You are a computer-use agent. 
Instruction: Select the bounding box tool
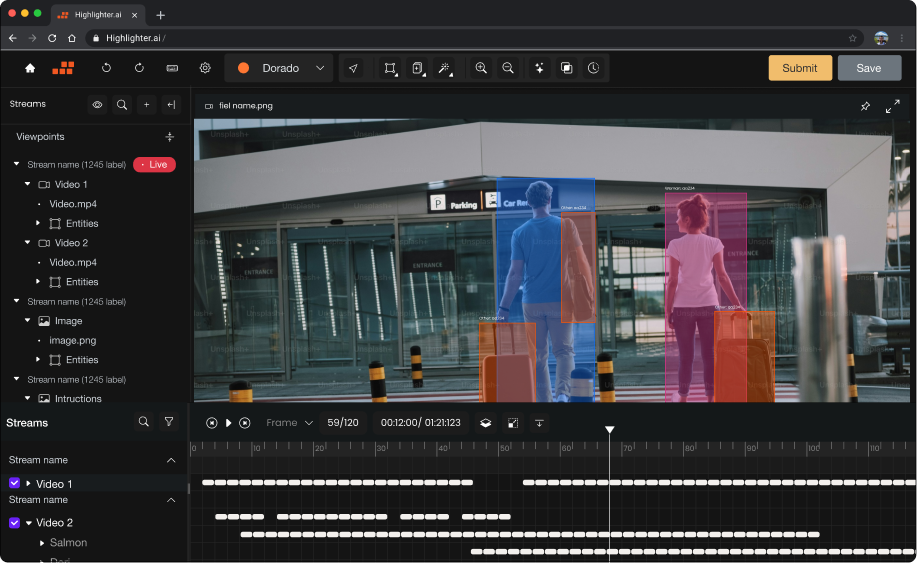(390, 68)
